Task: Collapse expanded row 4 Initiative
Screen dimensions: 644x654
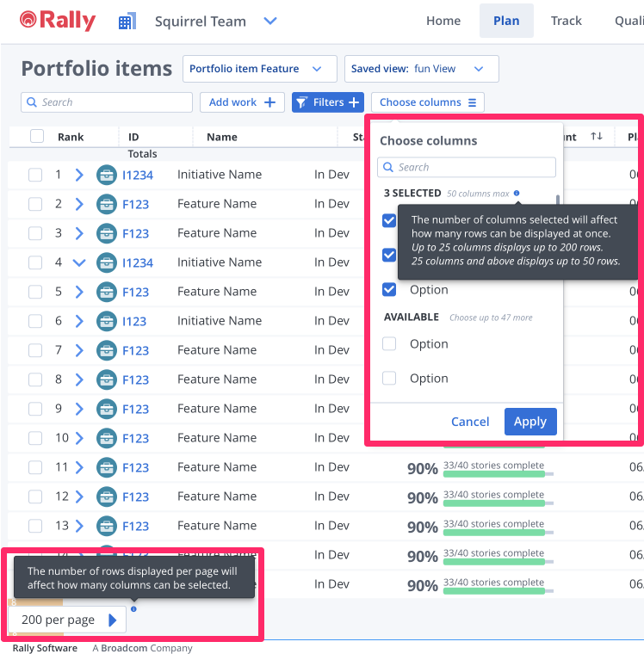Action: [x=79, y=262]
